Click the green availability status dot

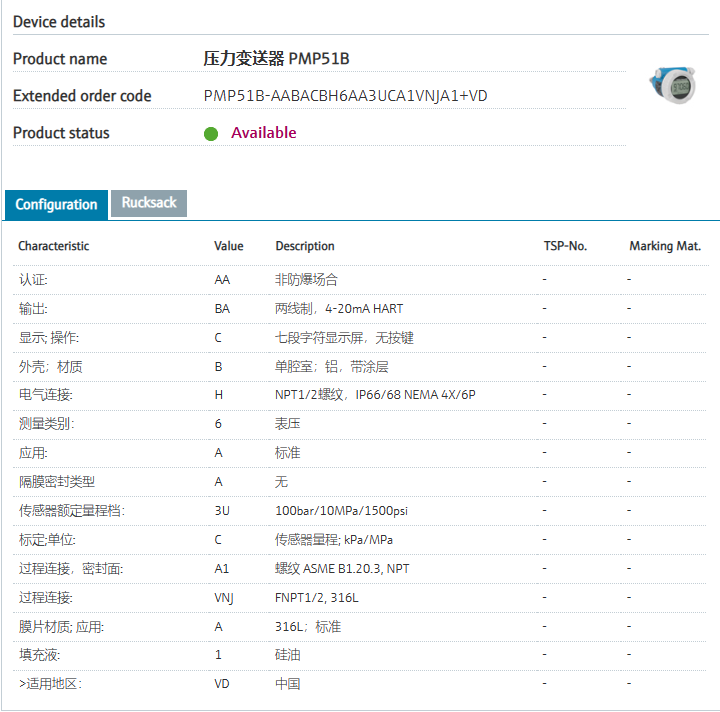(211, 134)
